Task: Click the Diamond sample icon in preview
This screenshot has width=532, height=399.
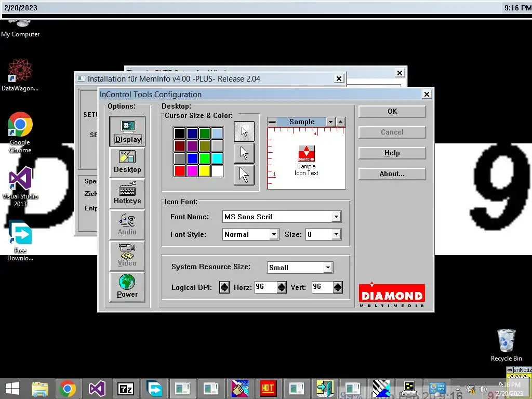Action: [307, 154]
